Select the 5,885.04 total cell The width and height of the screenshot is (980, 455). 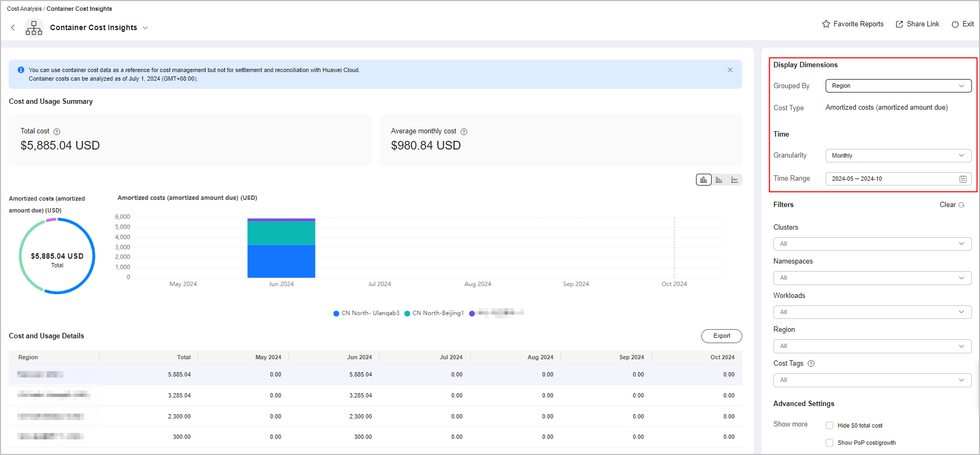[179, 374]
